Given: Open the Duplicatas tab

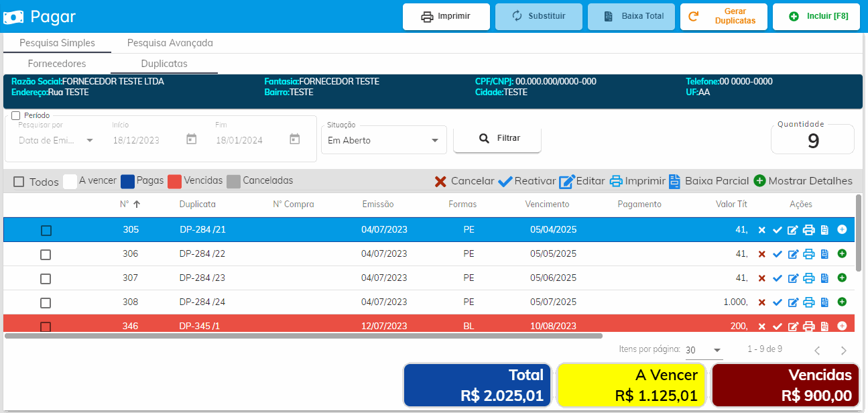Looking at the screenshot, I should click(164, 64).
